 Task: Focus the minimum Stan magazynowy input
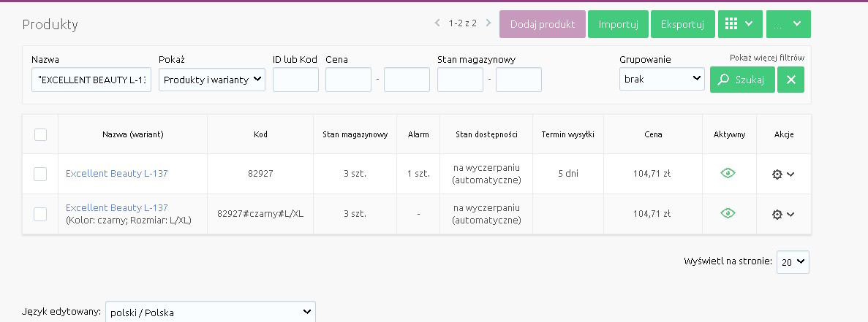point(460,80)
